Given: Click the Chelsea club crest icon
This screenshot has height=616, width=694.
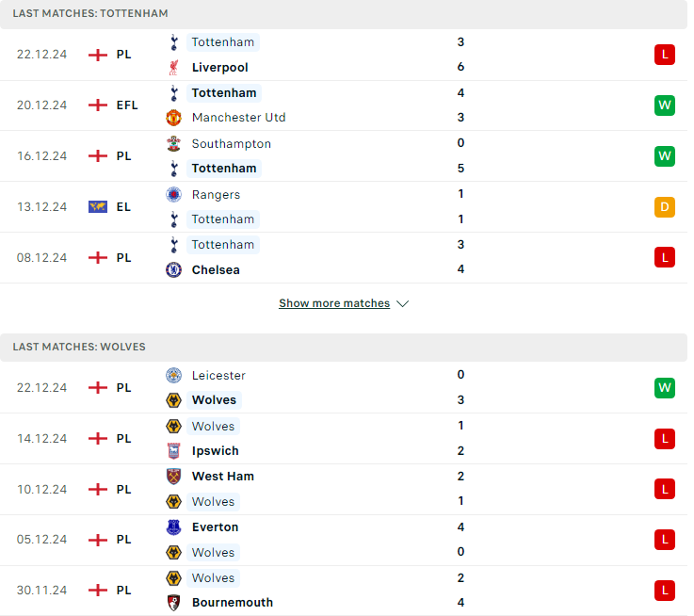Looking at the screenshot, I should click(173, 269).
